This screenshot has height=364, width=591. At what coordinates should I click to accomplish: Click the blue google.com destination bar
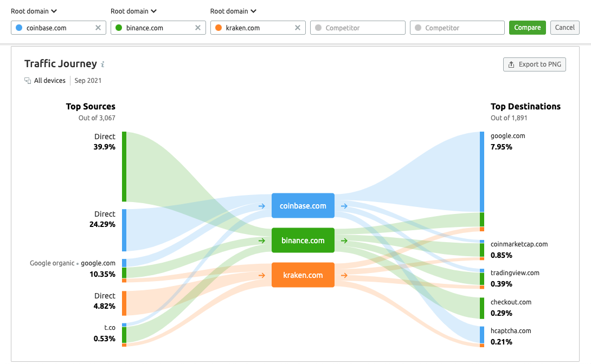point(482,172)
